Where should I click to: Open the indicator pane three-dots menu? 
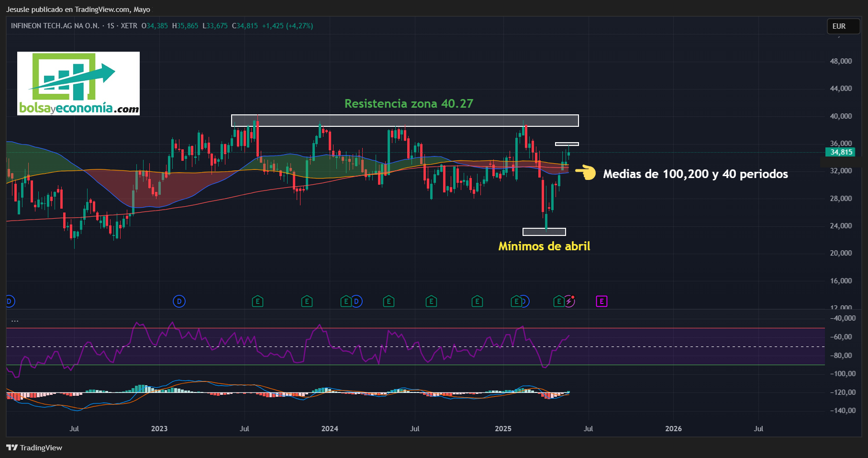coord(15,321)
